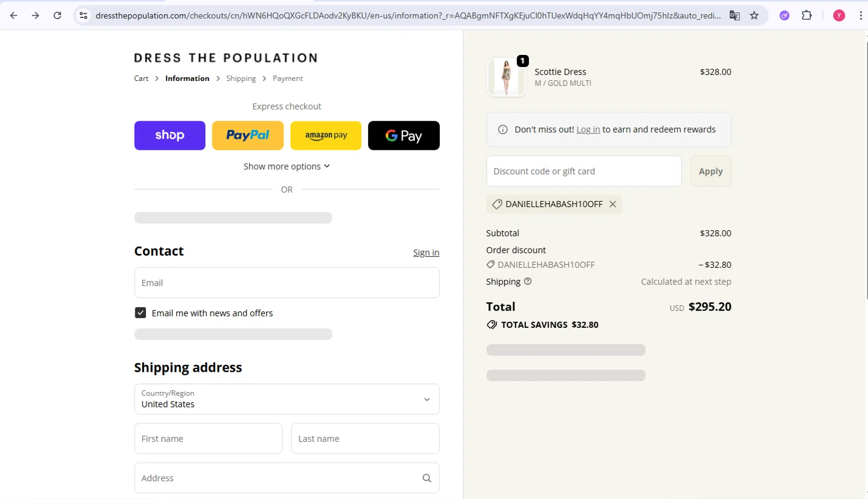Open the Extensions puzzle icon
Screen dimensions: 868x499
pos(807,16)
